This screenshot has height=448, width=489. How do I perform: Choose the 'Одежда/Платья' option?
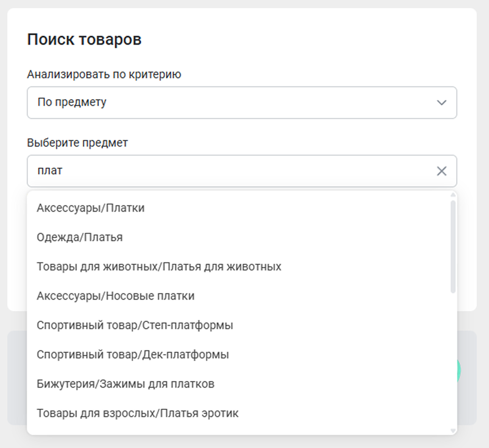(x=79, y=237)
